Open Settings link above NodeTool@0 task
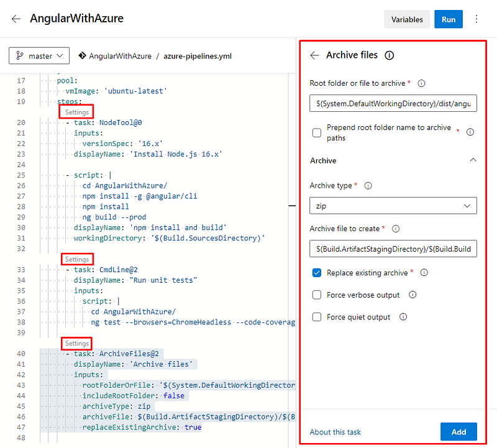Screen dimensions: 497x448 coord(76,112)
